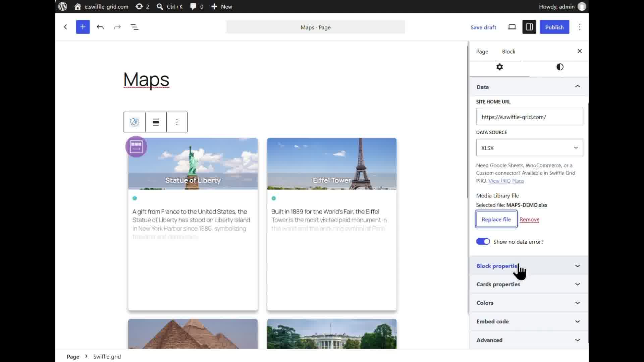Screen dimensions: 644x362
Task: Click Save draft
Action: [483, 27]
